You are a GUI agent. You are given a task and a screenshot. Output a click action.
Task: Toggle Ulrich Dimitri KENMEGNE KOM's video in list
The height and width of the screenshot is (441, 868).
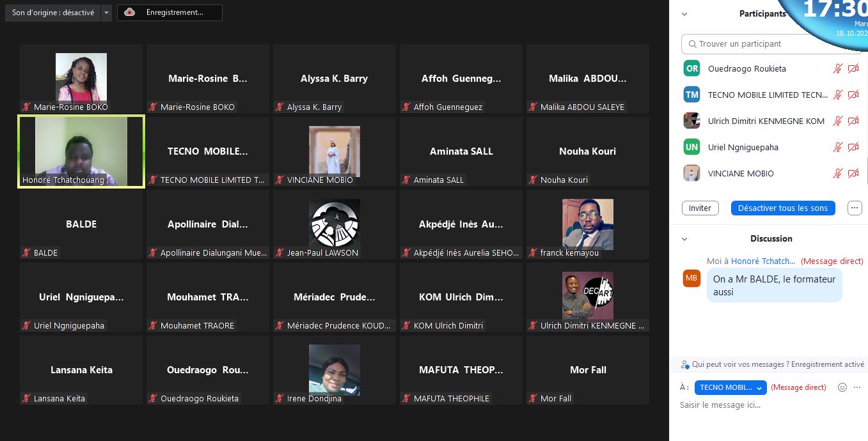click(x=853, y=121)
